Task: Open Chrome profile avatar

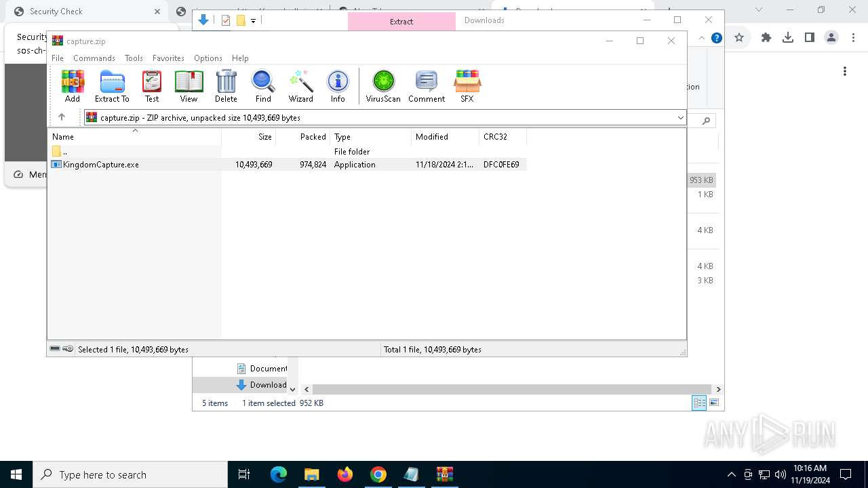Action: [831, 38]
